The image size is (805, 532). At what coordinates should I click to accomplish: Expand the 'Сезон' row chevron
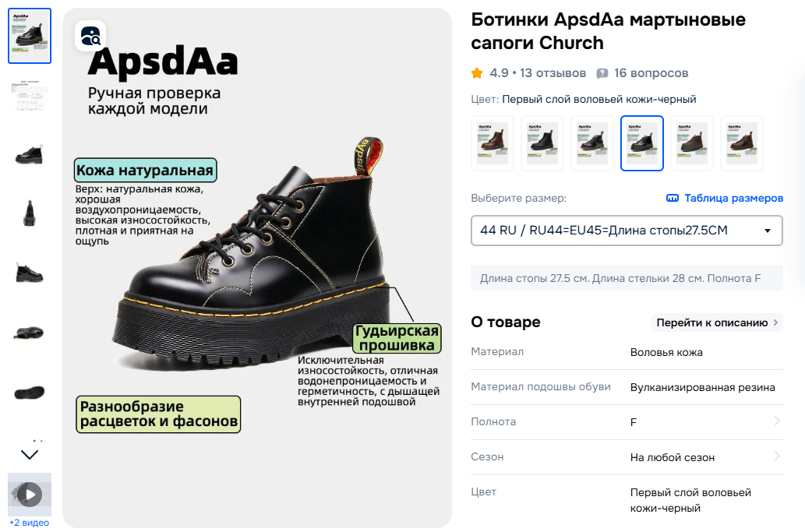point(777,456)
